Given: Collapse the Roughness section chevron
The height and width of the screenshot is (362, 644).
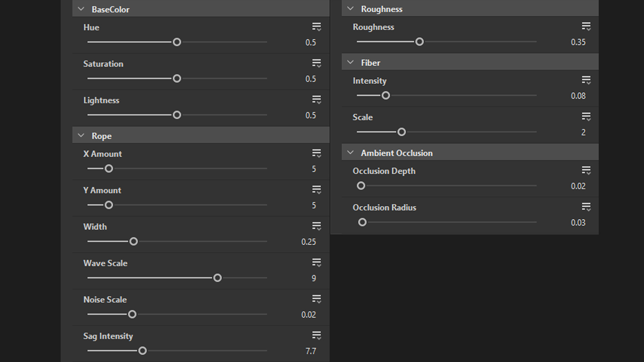Looking at the screenshot, I should (x=350, y=9).
